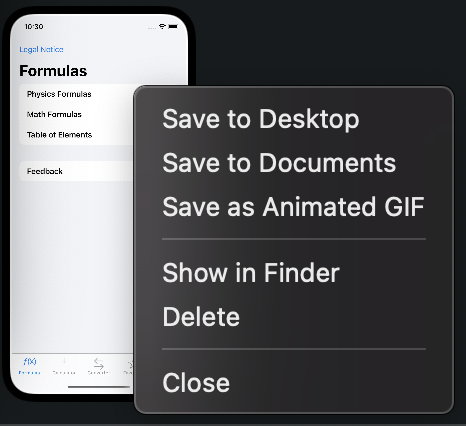Viewport: 466px width, 426px height.
Task: Select the plus sign tab icon
Action: [x=64, y=361]
